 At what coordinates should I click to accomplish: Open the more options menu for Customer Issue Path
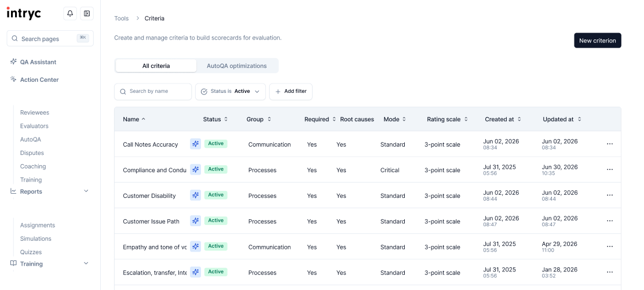coord(609,221)
